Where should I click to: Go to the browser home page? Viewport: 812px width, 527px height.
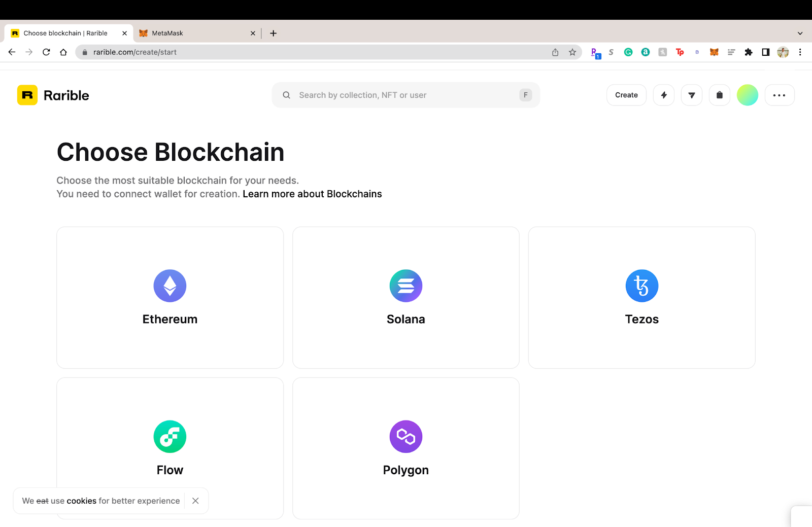click(x=63, y=52)
